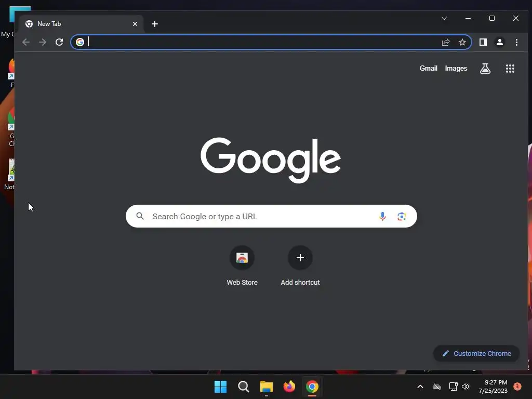Bookmark this tab with star icon

click(x=462, y=42)
